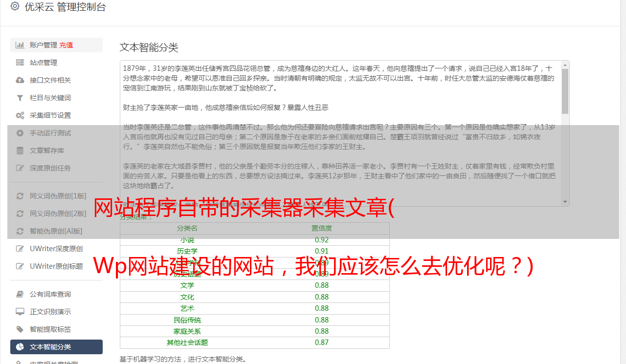The width and height of the screenshot is (626, 364).
Task: Click the 其他社会话题 category cell
Action: (187, 343)
